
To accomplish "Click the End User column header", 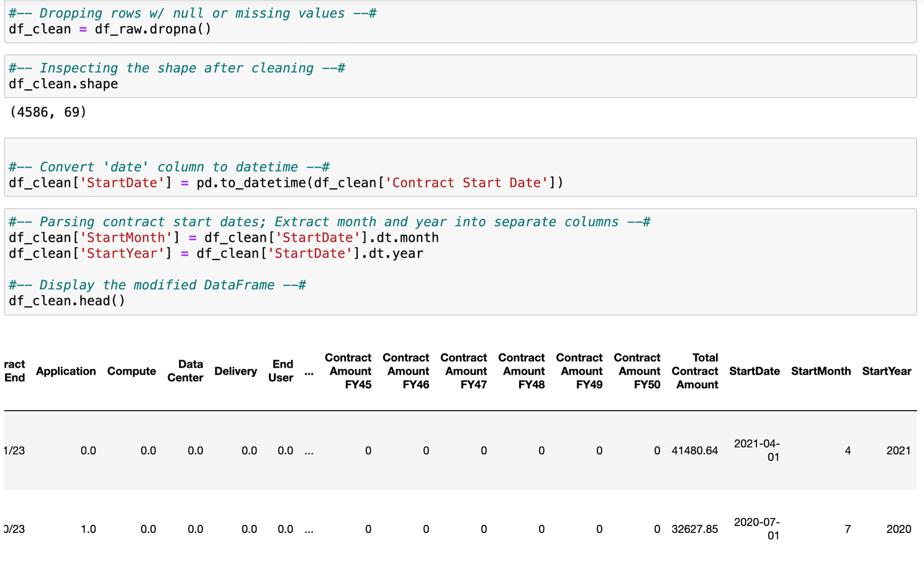I will pyautogui.click(x=281, y=371).
